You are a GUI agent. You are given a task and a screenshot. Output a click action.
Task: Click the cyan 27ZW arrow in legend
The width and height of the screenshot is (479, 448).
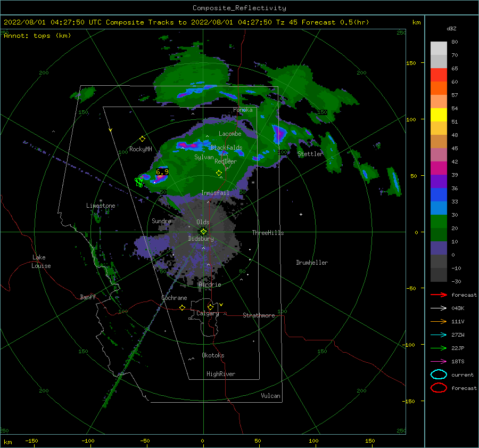tap(439, 335)
